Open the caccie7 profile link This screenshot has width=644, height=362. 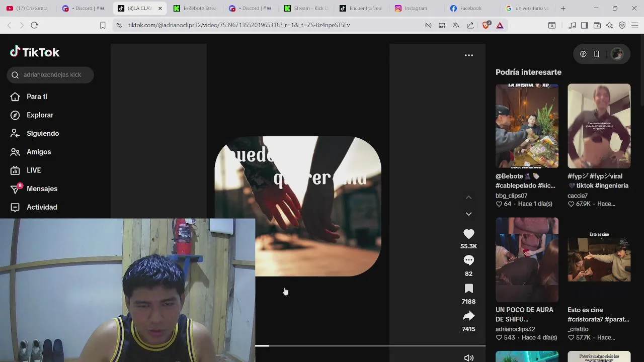click(x=578, y=196)
